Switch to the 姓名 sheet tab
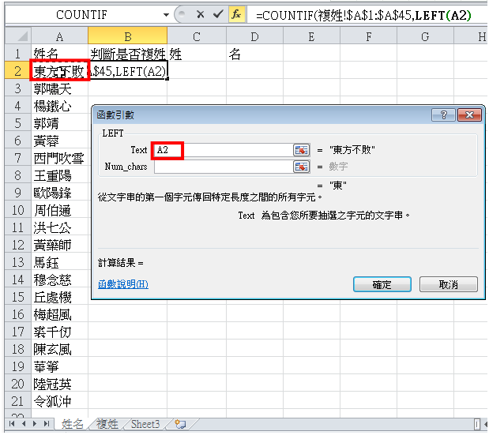Image resolution: width=504 pixels, height=439 pixels. coord(73,424)
